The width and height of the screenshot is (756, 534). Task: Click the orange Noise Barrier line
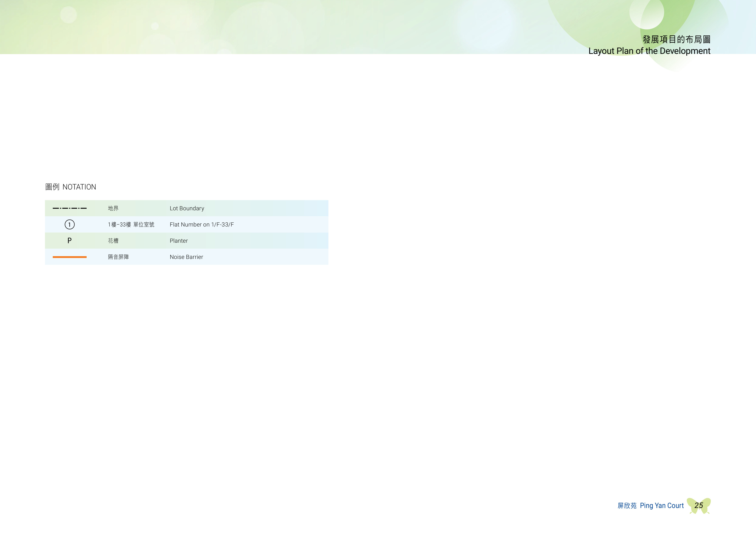point(69,257)
